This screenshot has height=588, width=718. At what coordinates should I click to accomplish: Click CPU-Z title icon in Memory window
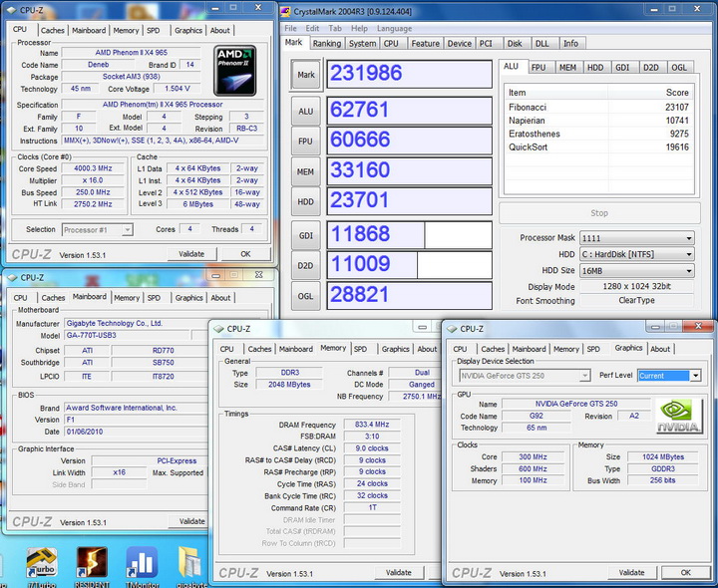(x=218, y=329)
